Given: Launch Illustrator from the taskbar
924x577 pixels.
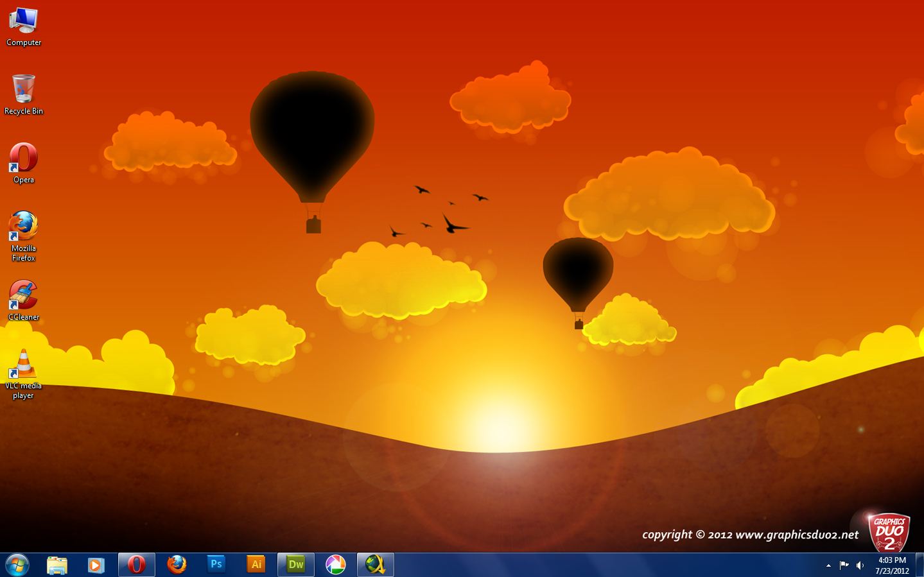Looking at the screenshot, I should pos(256,565).
